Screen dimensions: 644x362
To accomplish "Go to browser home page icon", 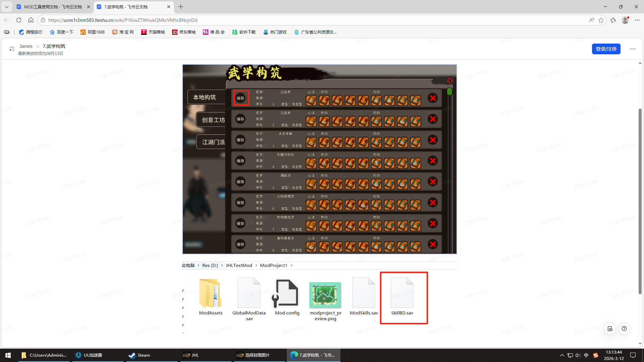I will pos(31,20).
